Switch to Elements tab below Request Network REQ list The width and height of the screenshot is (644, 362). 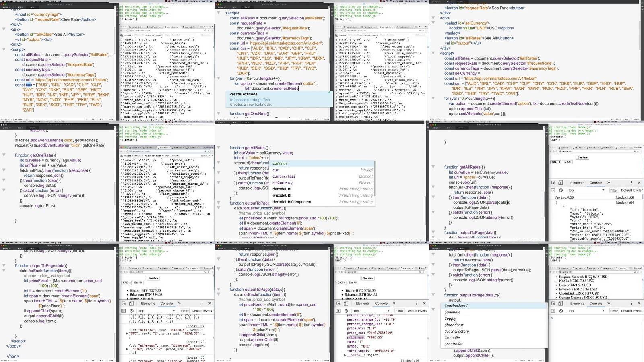[577, 304]
